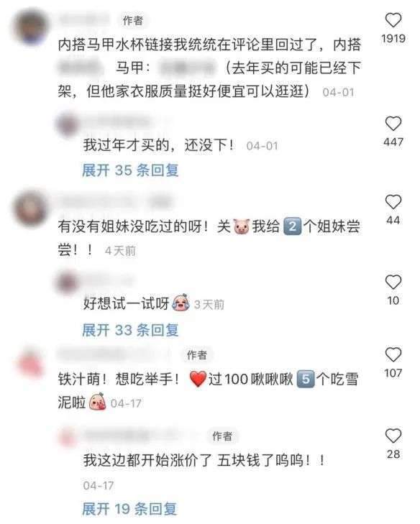The height and width of the screenshot is (524, 420).
Task: Expand 19 replies at bottom
Action: coord(129,509)
